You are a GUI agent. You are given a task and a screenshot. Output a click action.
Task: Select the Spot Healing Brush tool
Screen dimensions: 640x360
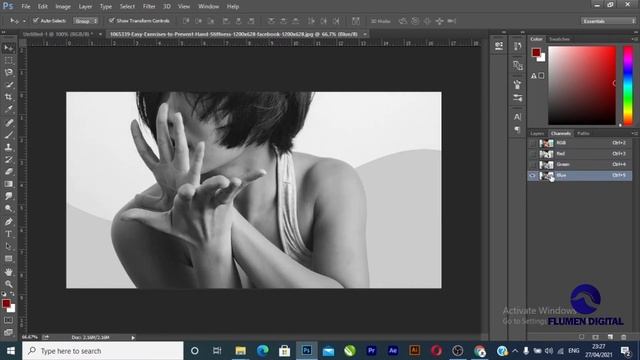(8, 122)
